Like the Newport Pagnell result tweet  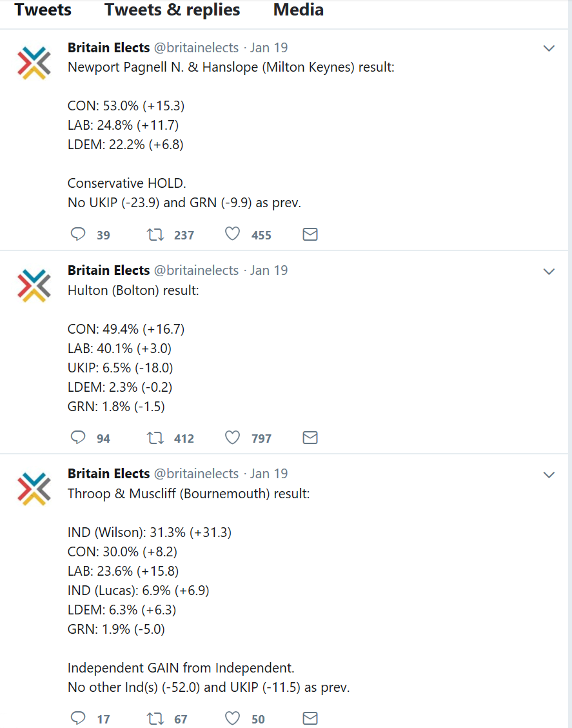232,234
